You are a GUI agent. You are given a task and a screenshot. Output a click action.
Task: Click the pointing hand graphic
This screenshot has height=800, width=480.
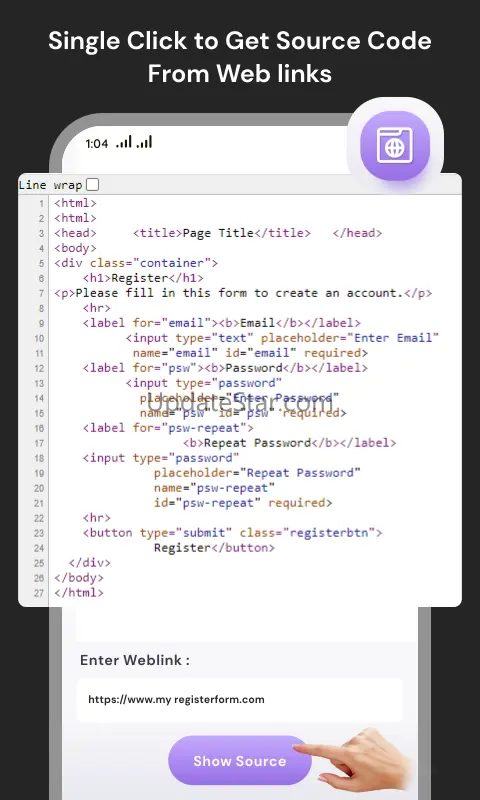coord(355,758)
